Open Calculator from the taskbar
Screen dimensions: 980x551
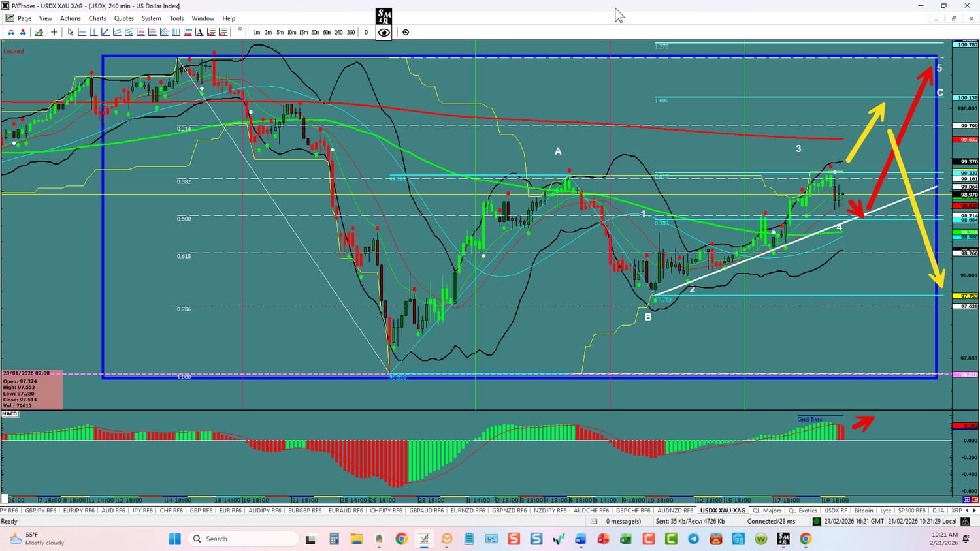pos(334,539)
